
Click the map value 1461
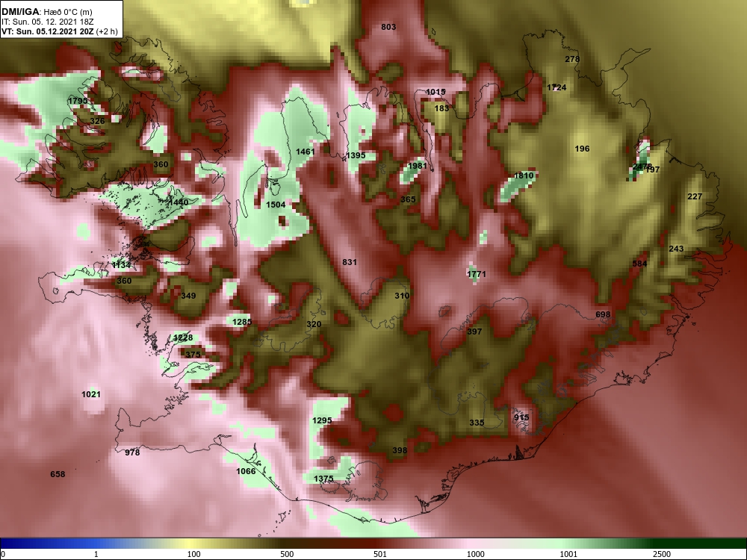[306, 152]
